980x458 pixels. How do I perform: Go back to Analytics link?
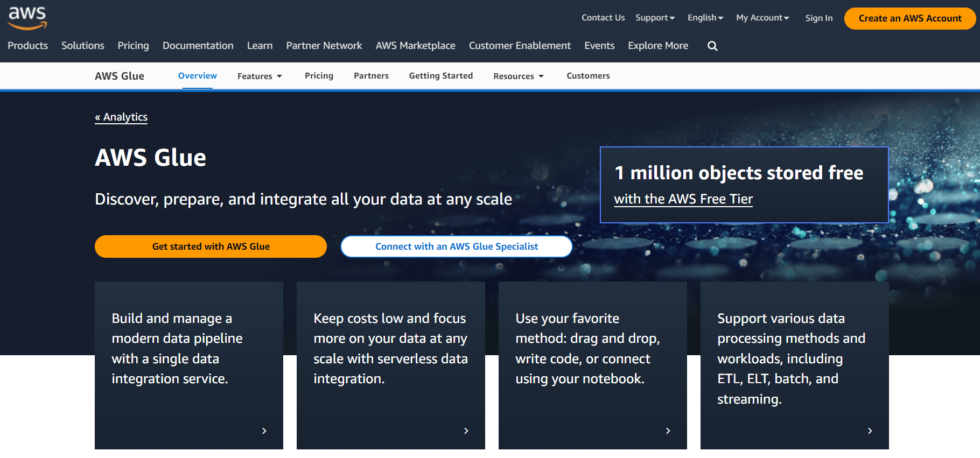121,117
